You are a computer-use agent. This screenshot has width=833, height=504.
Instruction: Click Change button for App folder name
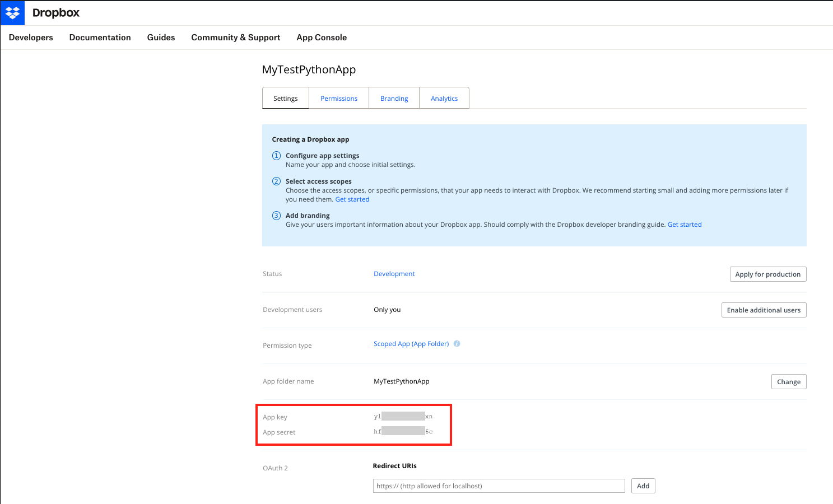tap(789, 382)
